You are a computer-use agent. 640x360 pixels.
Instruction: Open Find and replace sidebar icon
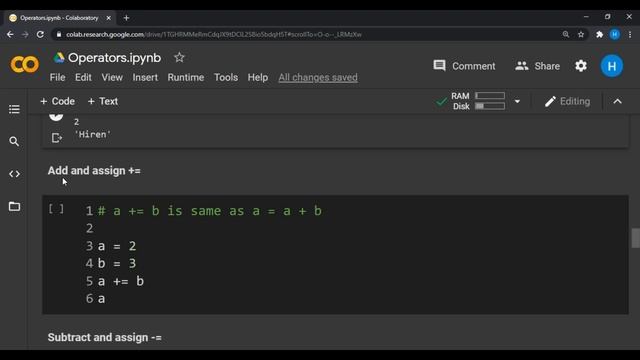pos(14,141)
